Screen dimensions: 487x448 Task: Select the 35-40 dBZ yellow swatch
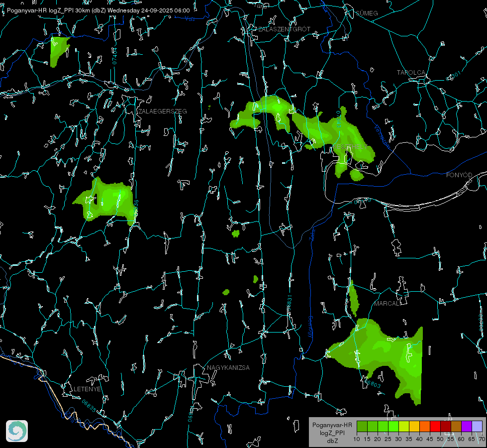click(414, 426)
